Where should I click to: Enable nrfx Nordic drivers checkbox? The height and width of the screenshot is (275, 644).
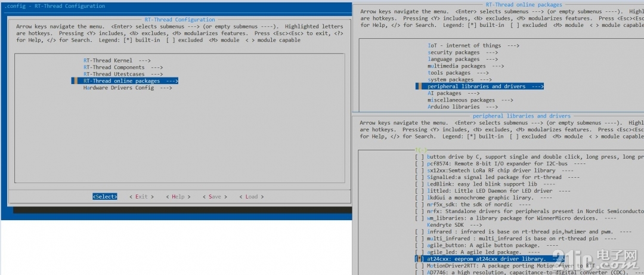coord(419,211)
